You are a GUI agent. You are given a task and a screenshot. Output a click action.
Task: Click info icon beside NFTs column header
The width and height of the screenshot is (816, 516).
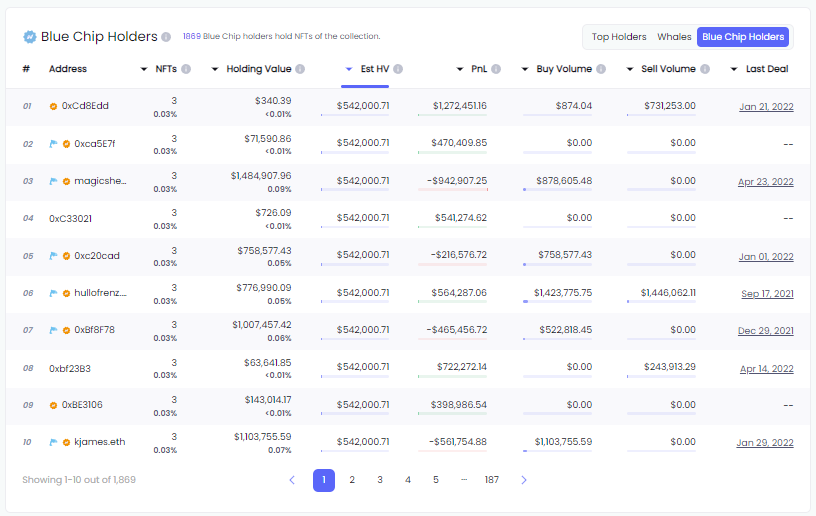tap(186, 69)
